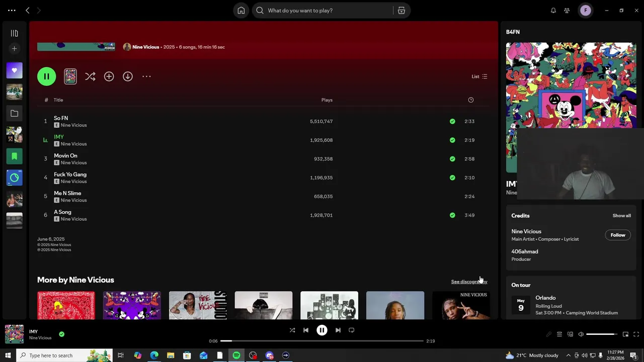The image size is (644, 362).
Task: Skip to next track
Action: click(x=338, y=330)
